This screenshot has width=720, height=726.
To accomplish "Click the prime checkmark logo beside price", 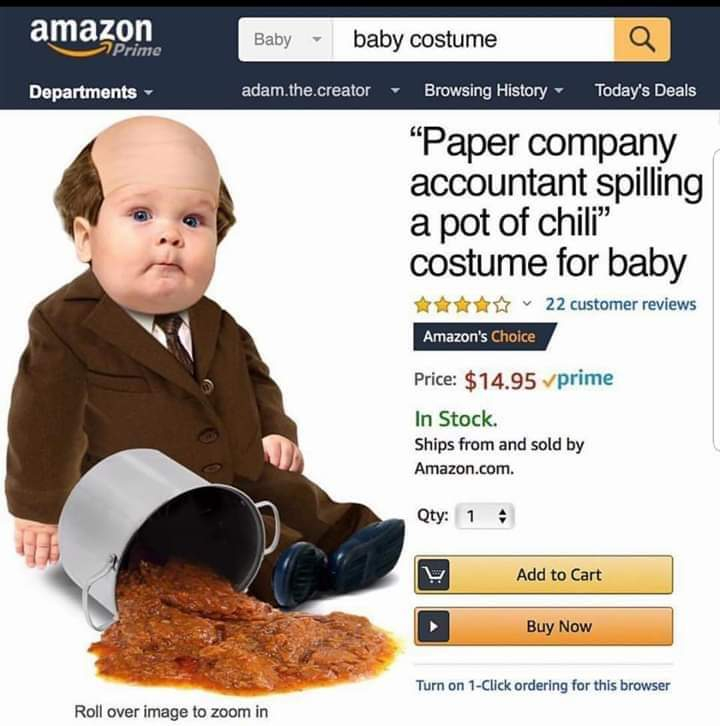I will (577, 380).
